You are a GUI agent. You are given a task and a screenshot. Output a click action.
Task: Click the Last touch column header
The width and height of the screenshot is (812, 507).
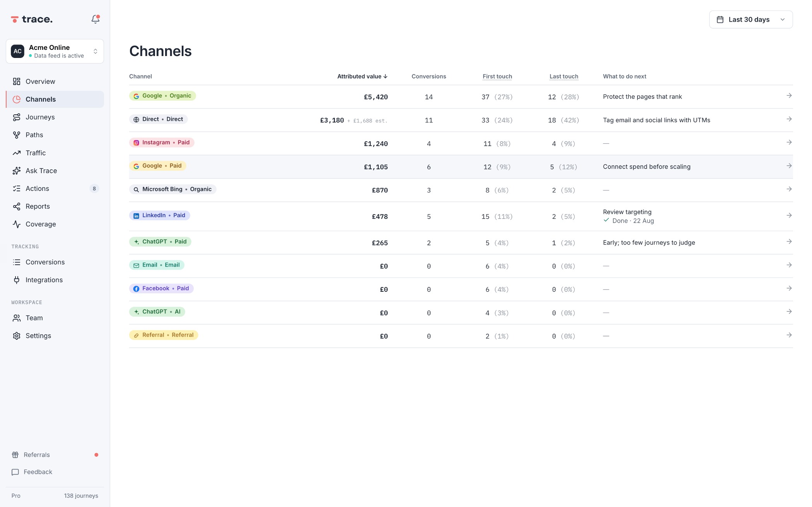pos(564,77)
